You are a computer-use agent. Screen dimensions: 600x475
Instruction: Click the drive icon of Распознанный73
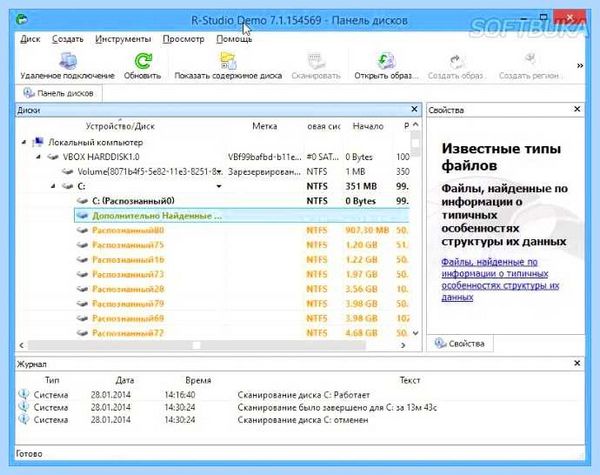pos(82,274)
